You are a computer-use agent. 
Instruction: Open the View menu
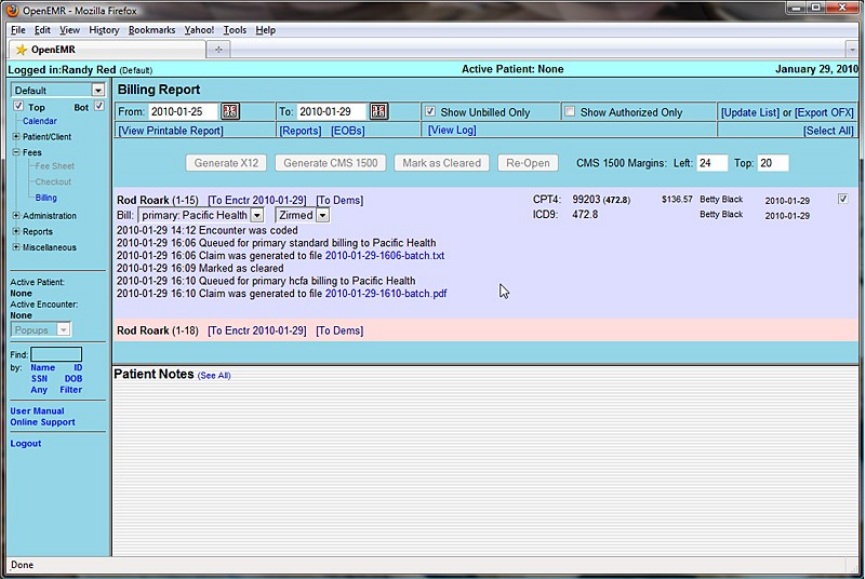click(x=70, y=30)
